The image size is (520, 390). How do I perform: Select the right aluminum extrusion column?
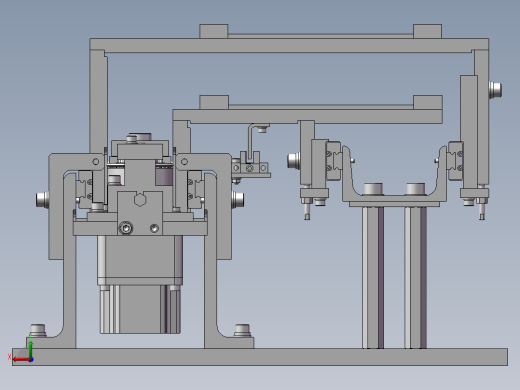[x=415, y=278]
